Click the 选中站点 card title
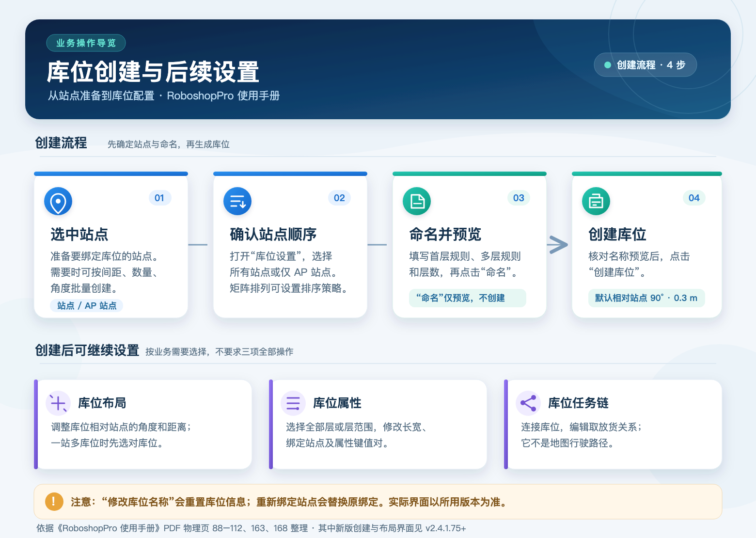The height and width of the screenshot is (538, 756). point(79,235)
